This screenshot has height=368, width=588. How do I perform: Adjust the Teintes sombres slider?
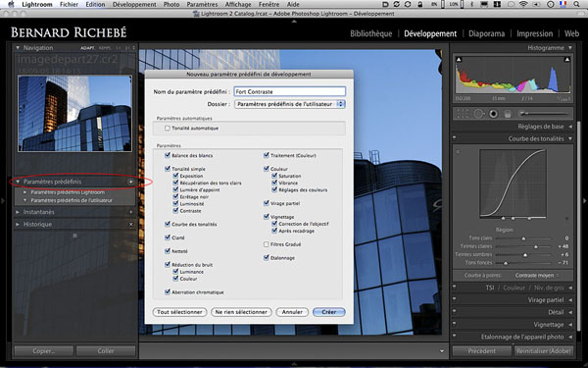(x=525, y=255)
